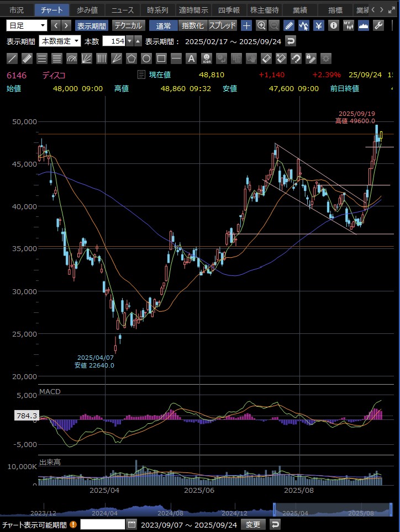The width and height of the screenshot is (400, 532).
Task: Select the trend line drawing tool
Action: pos(12,58)
